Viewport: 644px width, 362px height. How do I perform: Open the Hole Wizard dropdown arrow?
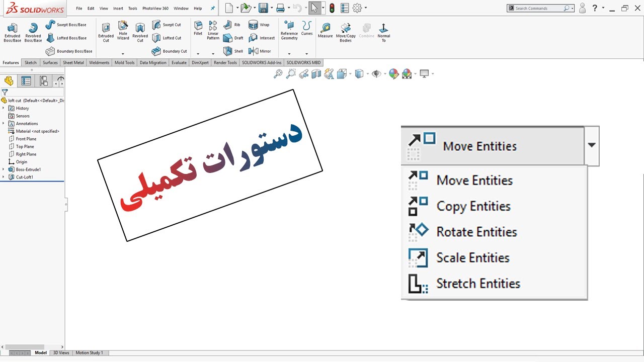tap(123, 54)
